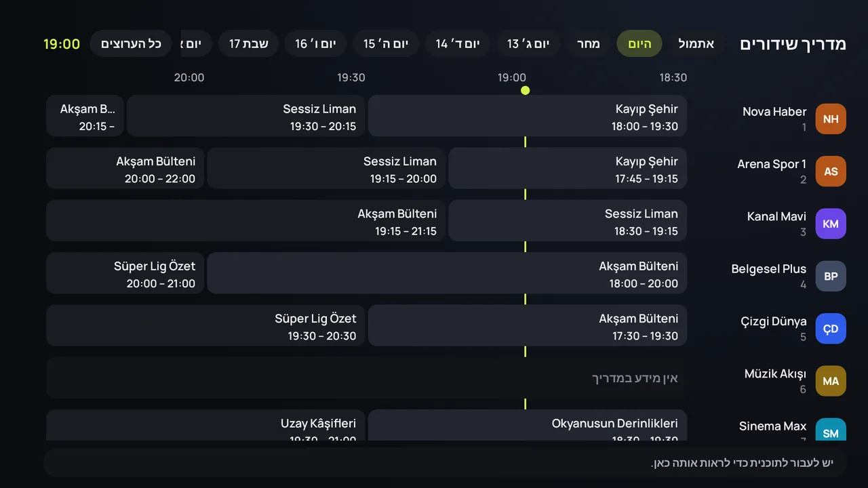Select Kayıp Şehir 18:00 – 19:30 on Nova Haber
This screenshot has width=868, height=488.
tap(528, 116)
